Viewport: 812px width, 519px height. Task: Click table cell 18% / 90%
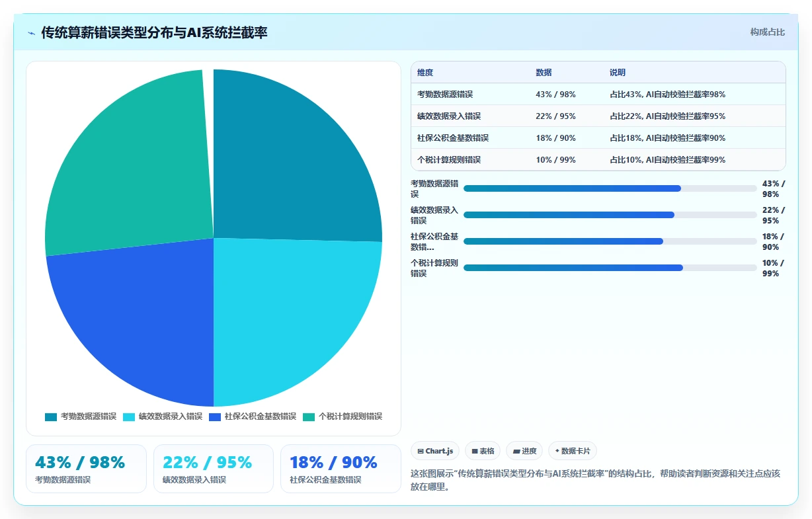coord(555,138)
